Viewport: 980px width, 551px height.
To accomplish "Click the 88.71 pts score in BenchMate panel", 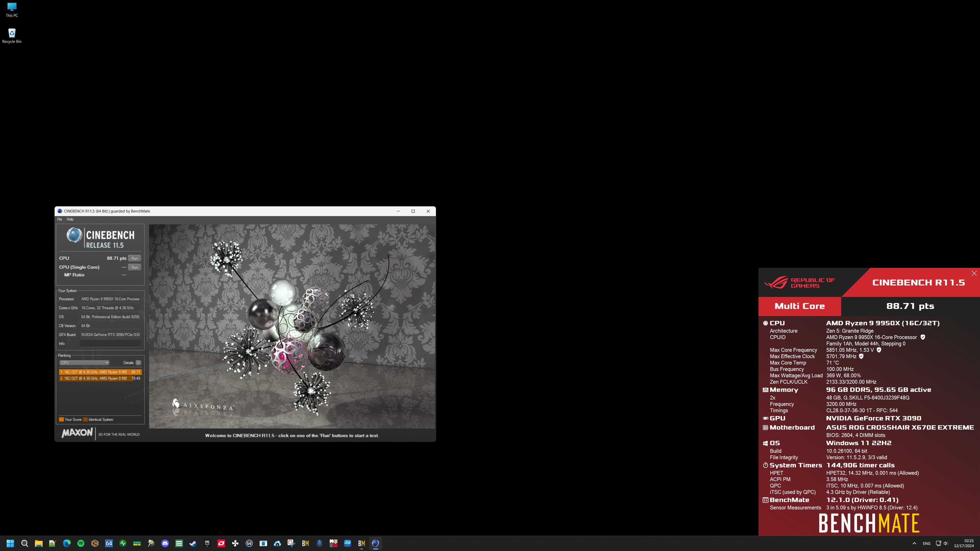I will click(x=910, y=306).
